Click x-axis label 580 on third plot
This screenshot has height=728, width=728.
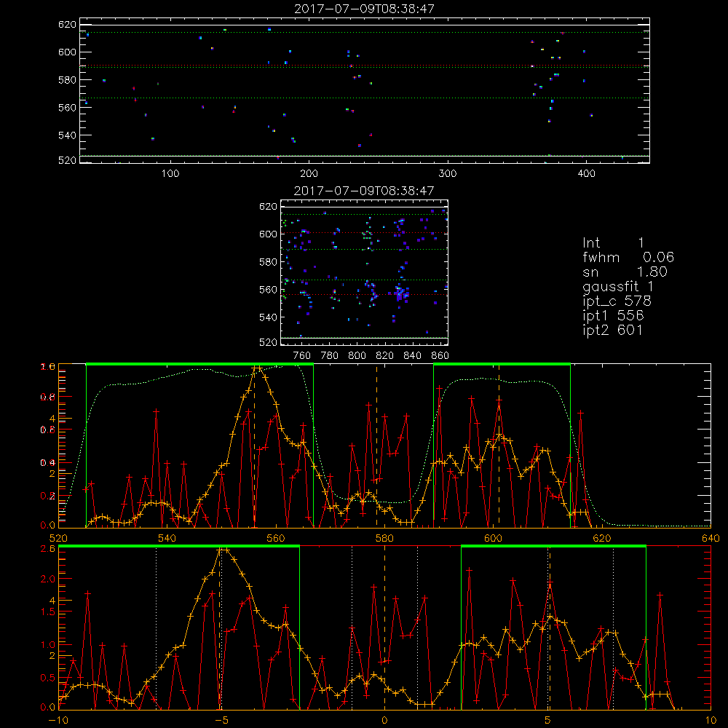tap(384, 538)
